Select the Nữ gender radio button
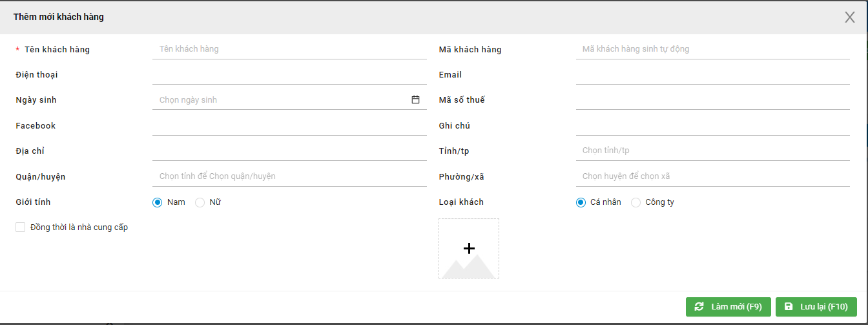 (200, 202)
